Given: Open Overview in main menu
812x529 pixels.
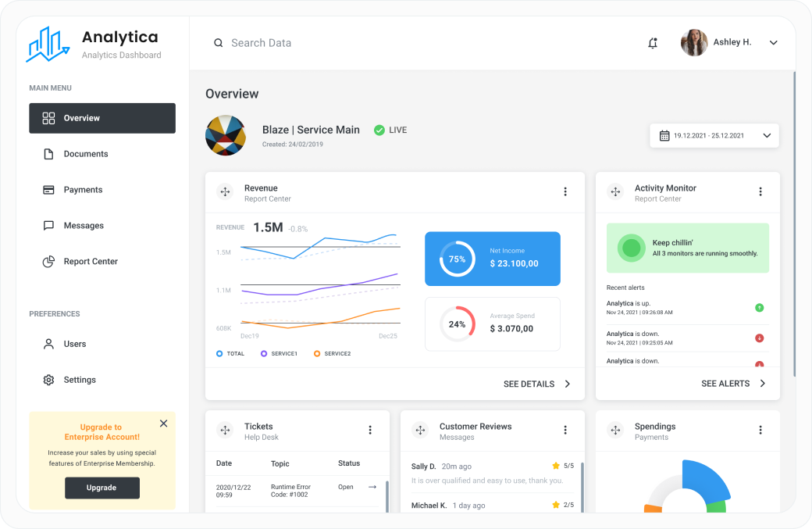Looking at the screenshot, I should (x=102, y=118).
